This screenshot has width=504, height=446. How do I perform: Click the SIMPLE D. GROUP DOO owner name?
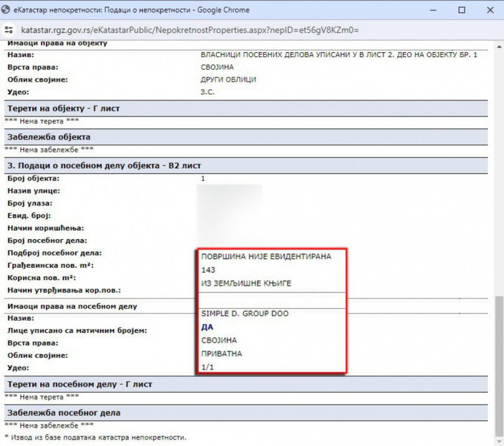(x=245, y=314)
